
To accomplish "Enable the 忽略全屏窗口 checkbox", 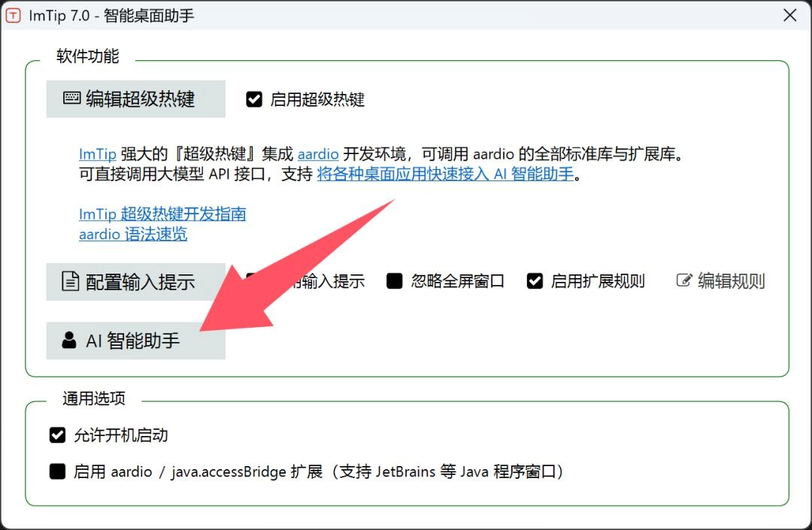I will [395, 280].
